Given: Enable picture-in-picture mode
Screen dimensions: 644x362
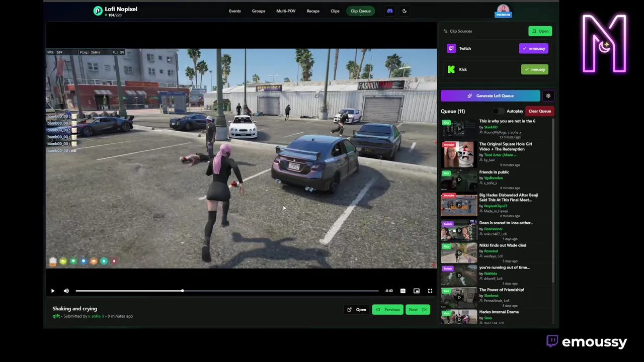Looking at the screenshot, I should pos(417,291).
